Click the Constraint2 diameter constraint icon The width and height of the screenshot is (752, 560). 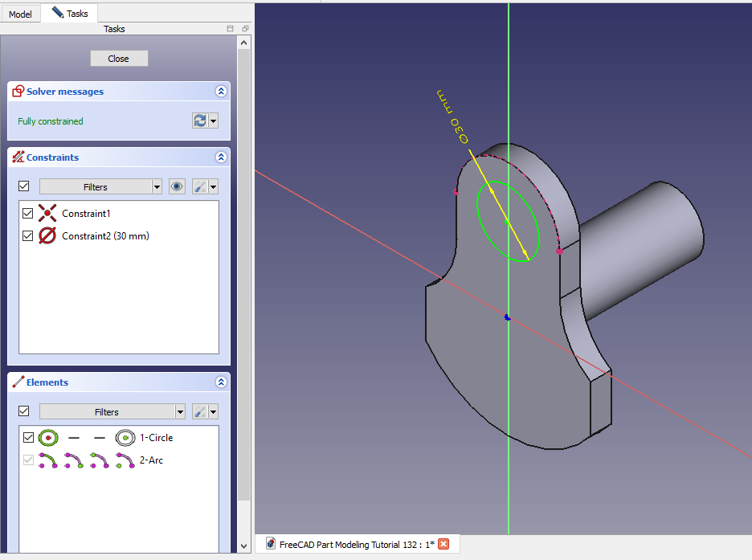(48, 236)
